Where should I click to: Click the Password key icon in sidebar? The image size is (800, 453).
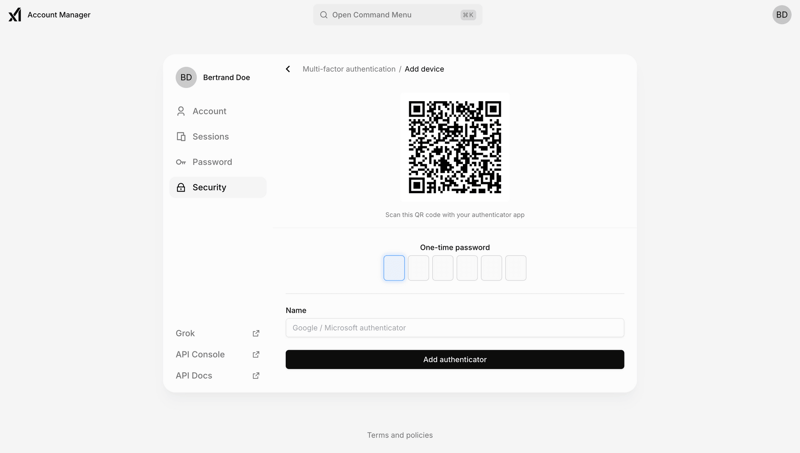[x=181, y=162]
